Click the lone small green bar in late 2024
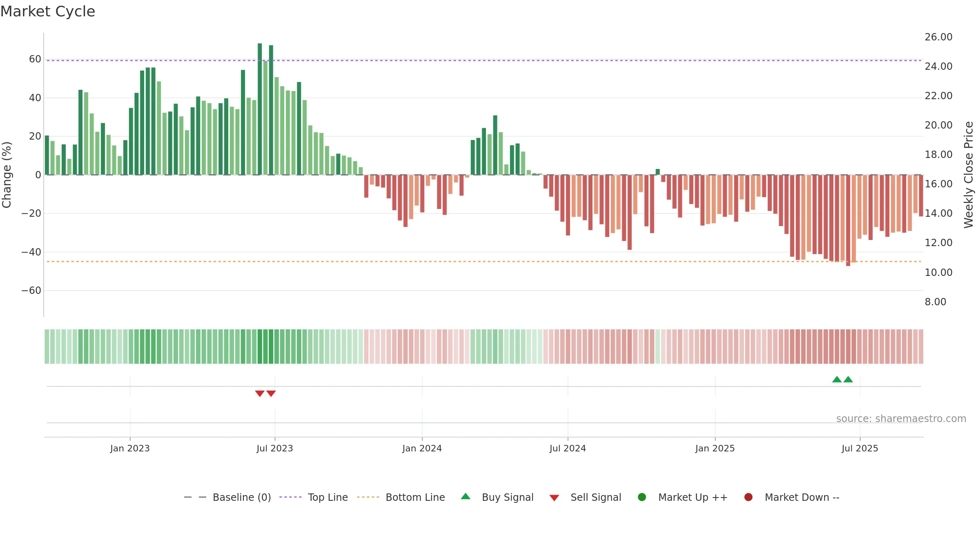The height and width of the screenshot is (551, 980). point(658,172)
